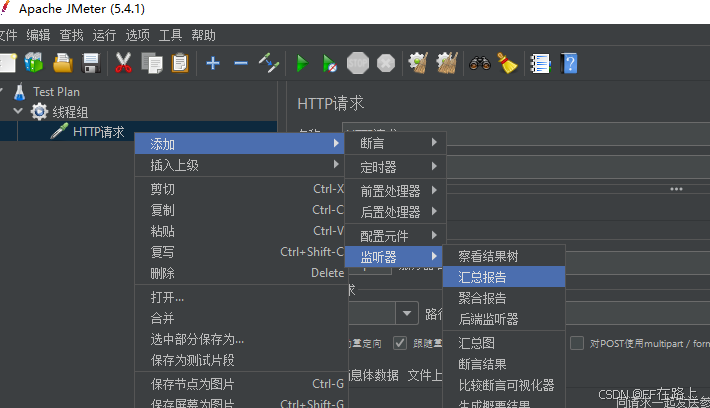Open the 工具 menu
This screenshot has width=710, height=408.
pos(170,35)
